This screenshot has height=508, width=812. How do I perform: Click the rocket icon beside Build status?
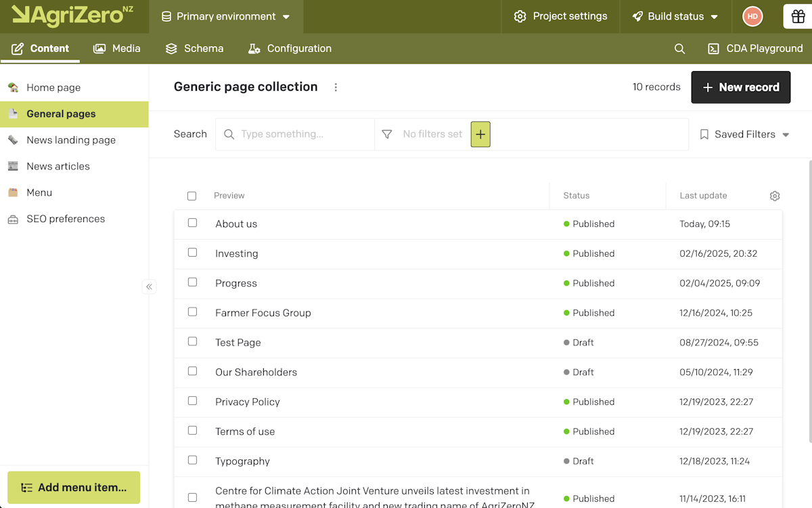pos(637,16)
